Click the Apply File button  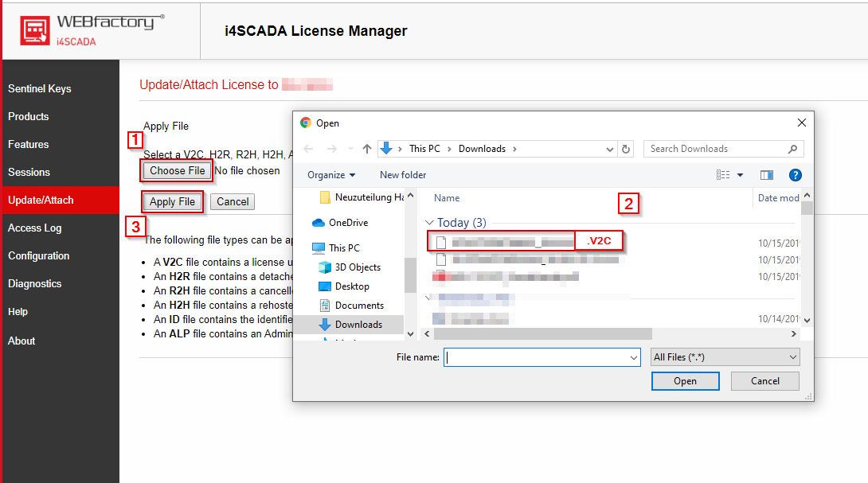[172, 201]
